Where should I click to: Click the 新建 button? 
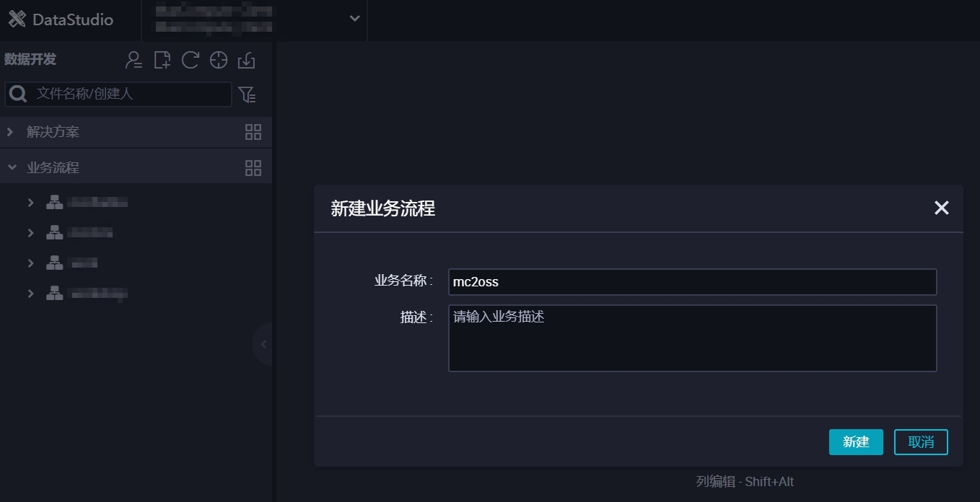point(856,442)
